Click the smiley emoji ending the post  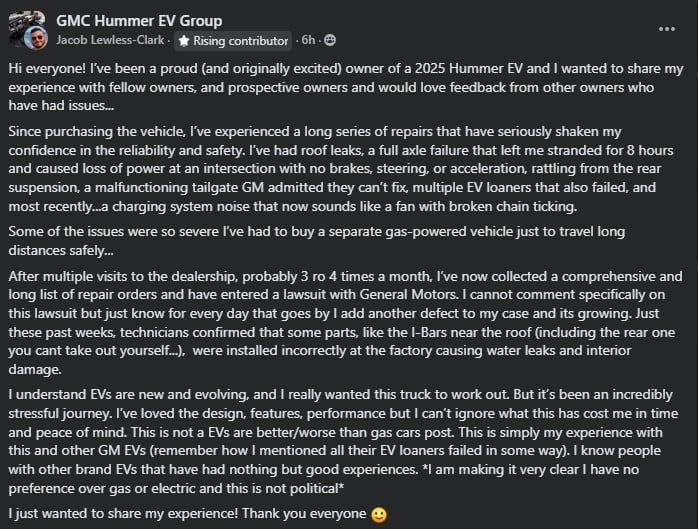click(378, 513)
